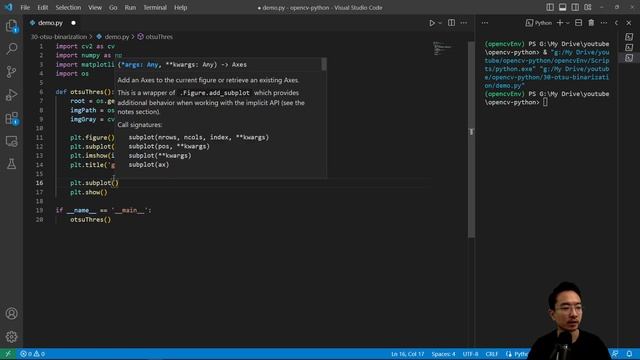
Task: Open terminal panel views ellipsis menu
Action: (x=484, y=23)
